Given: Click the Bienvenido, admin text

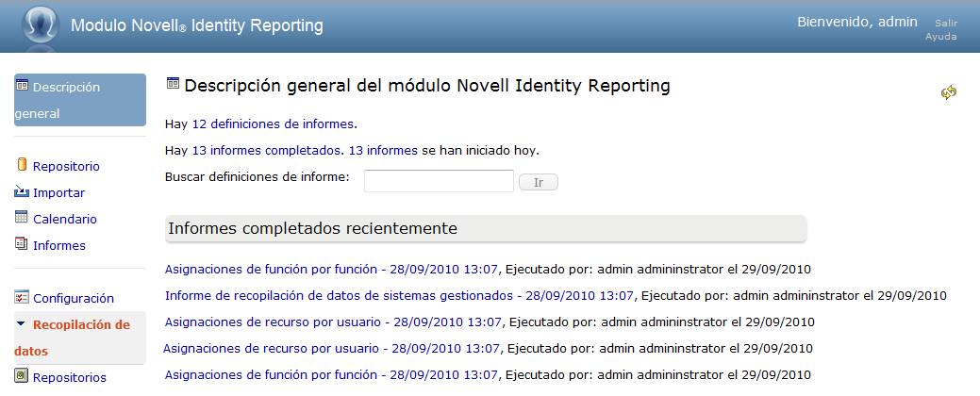Looking at the screenshot, I should point(856,22).
